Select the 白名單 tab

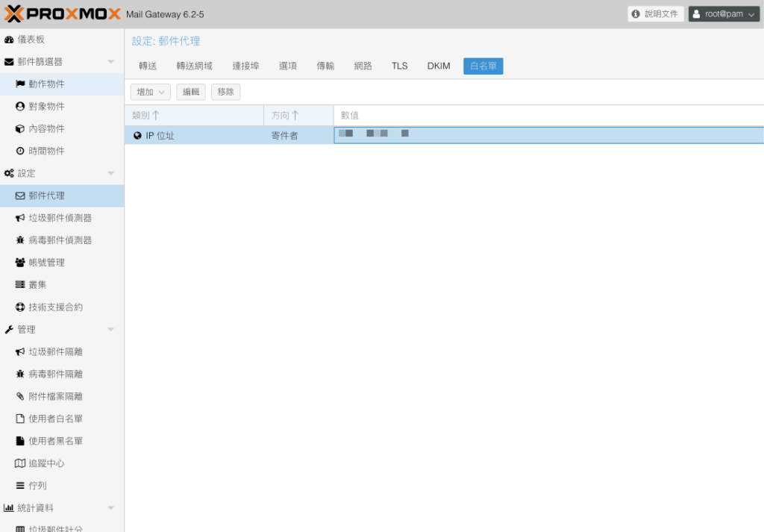[483, 66]
